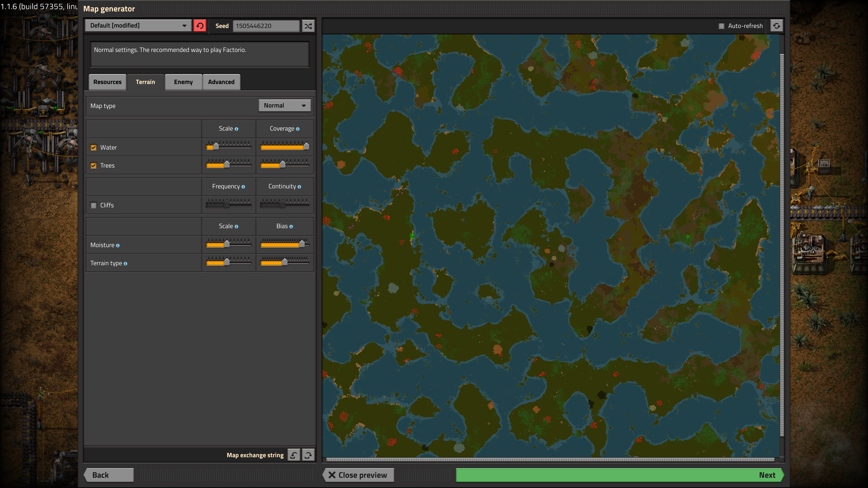Screen dimensions: 868x488
Task: Click the map preview horizontal scrollbar
Action: coord(550,459)
